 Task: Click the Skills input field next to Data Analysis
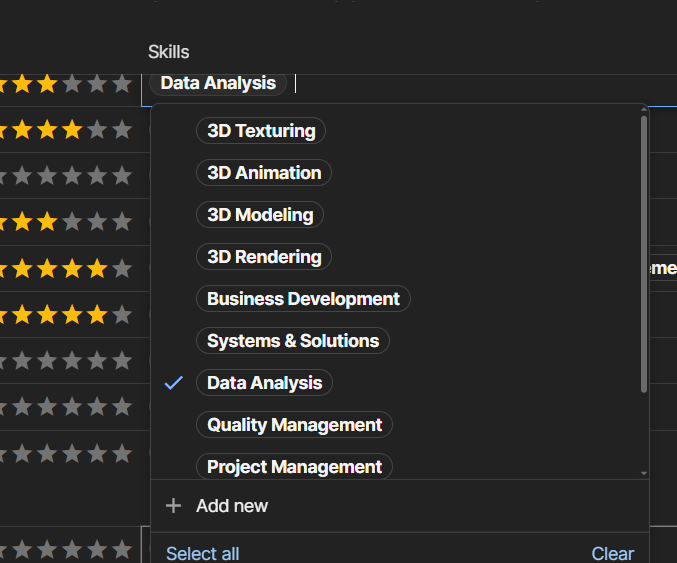(450, 84)
